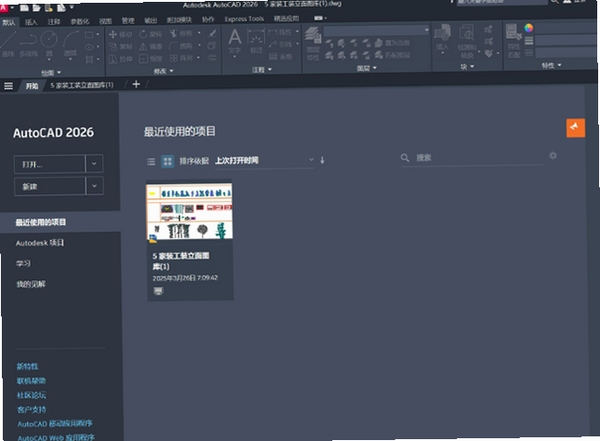Open the Online Help link
The height and width of the screenshot is (441, 600).
[31, 381]
